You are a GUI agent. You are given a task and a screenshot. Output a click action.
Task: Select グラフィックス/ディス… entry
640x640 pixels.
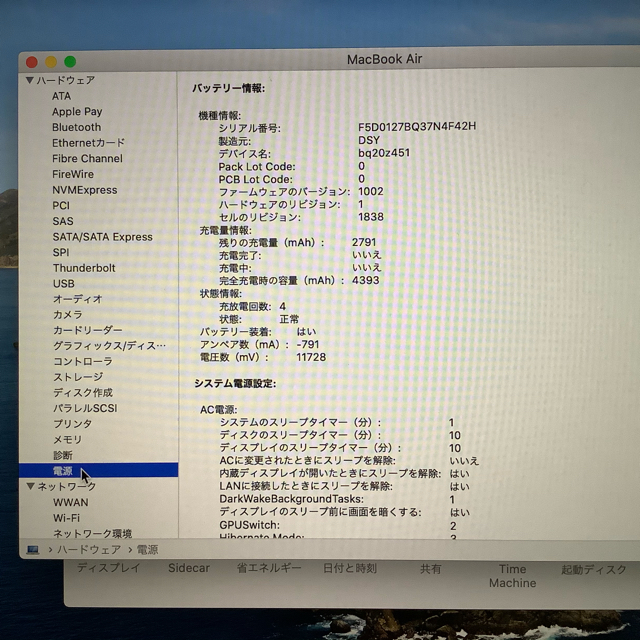(x=109, y=346)
